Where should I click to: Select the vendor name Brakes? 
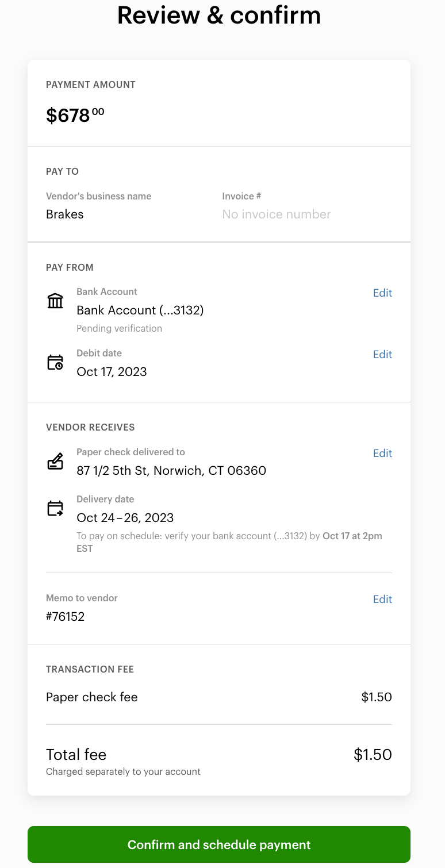coord(64,214)
